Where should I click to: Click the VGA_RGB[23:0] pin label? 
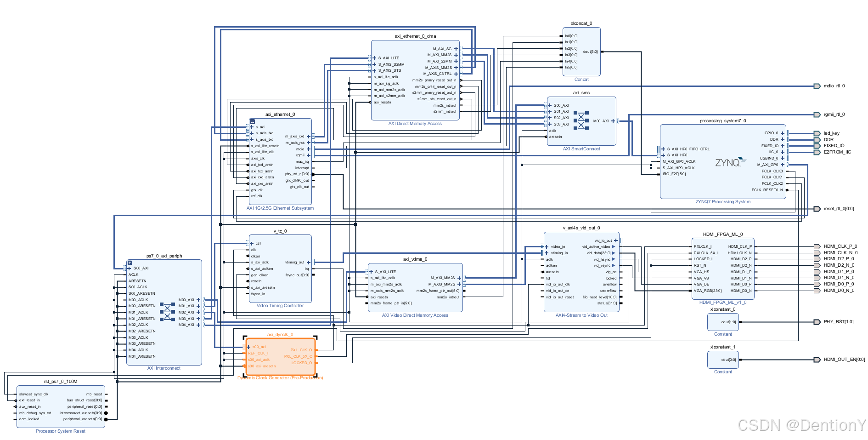coord(708,291)
